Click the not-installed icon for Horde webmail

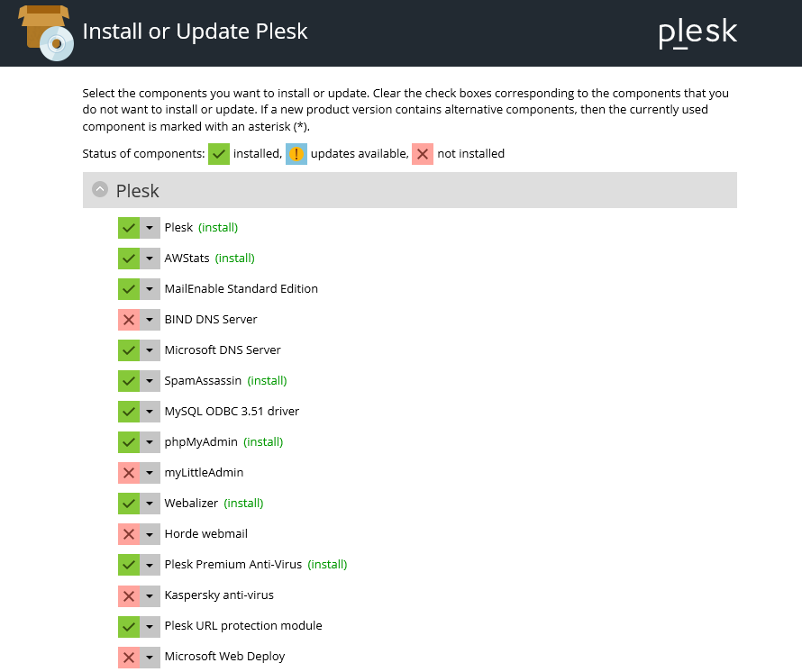(129, 534)
